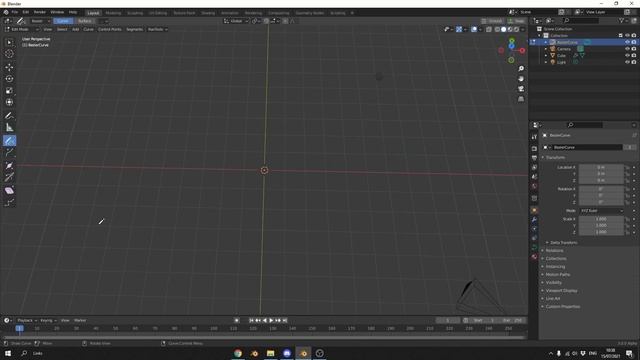Open the Modifiers wrench properties tab
Screen dimensions: 640x360
tap(534, 220)
